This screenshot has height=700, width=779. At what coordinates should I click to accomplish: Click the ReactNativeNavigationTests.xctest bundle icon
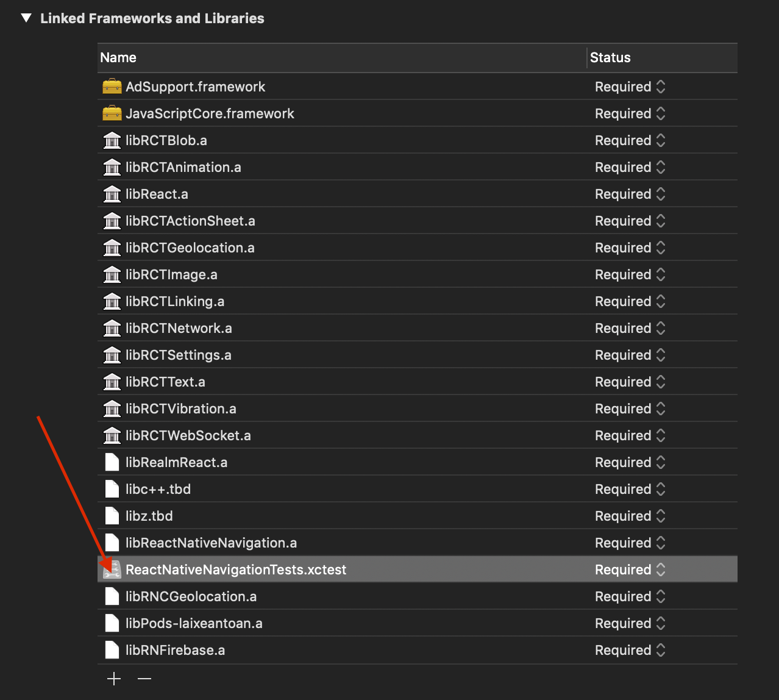(112, 570)
